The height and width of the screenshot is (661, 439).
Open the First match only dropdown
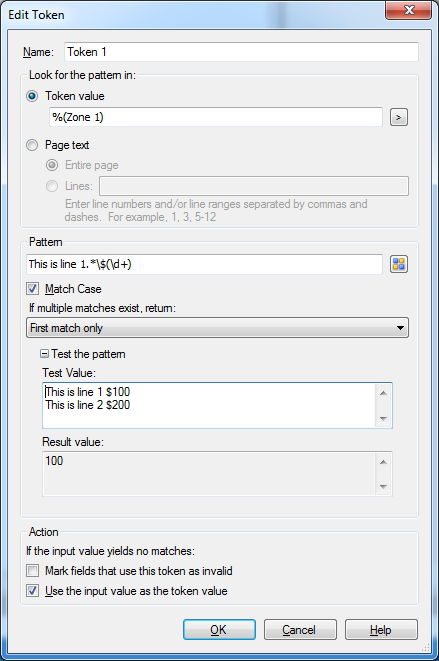[218, 328]
